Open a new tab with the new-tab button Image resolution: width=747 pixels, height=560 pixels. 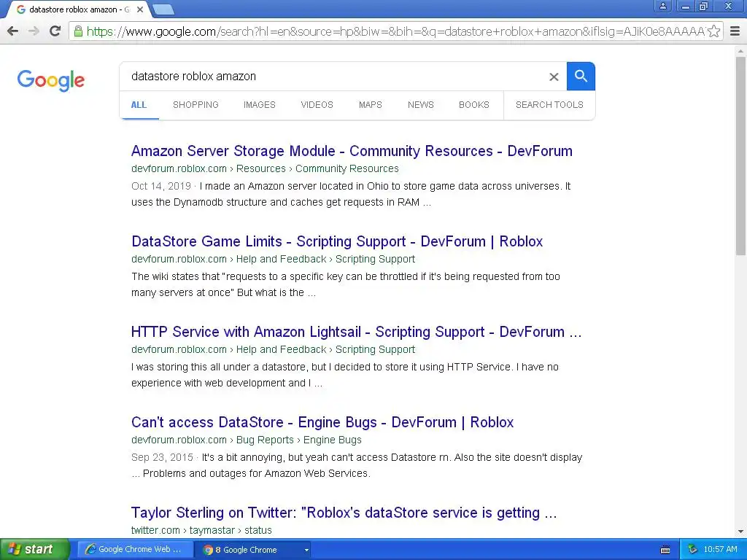(x=163, y=9)
